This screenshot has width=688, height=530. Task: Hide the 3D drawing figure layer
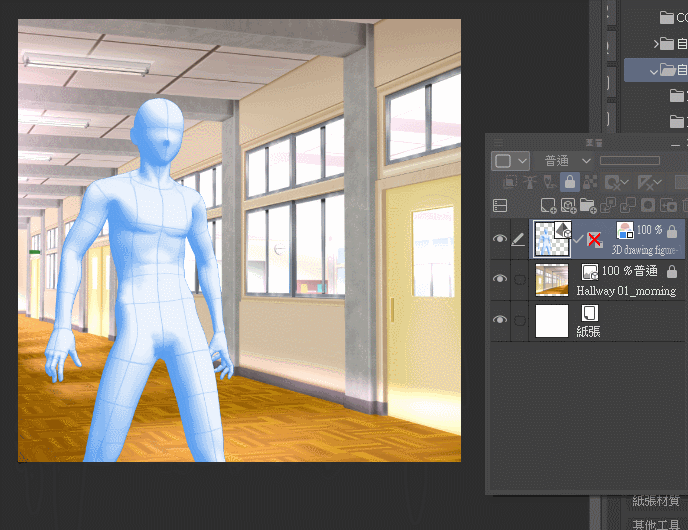500,238
